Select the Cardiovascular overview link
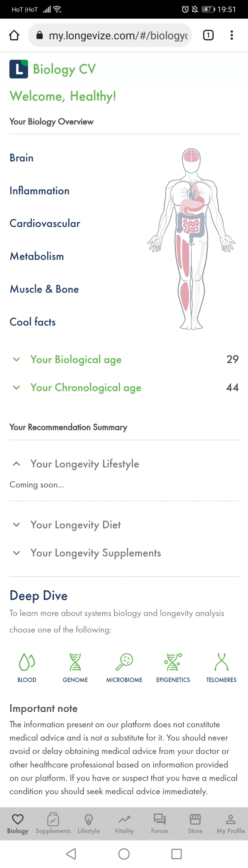The width and height of the screenshot is (248, 868). pos(45,223)
